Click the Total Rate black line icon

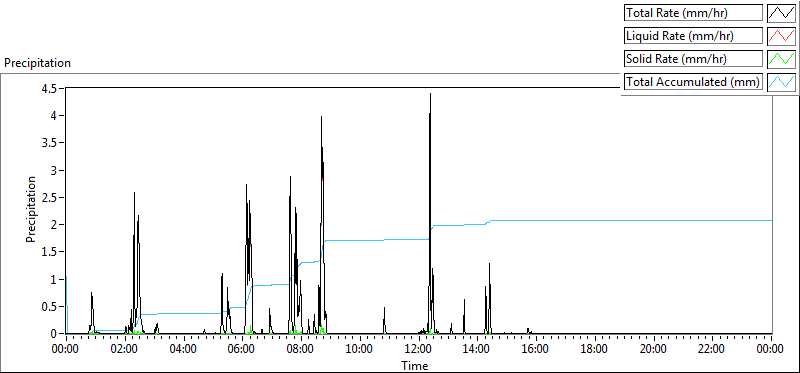(x=781, y=13)
